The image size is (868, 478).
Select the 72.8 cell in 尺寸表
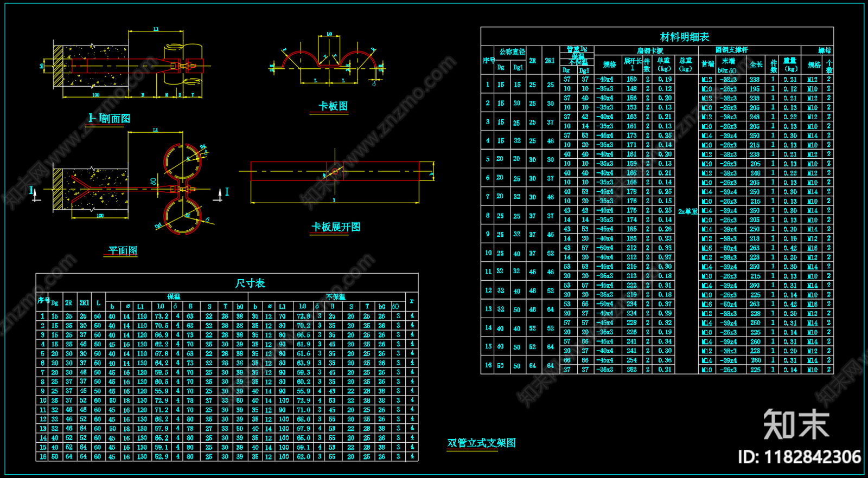click(x=303, y=316)
